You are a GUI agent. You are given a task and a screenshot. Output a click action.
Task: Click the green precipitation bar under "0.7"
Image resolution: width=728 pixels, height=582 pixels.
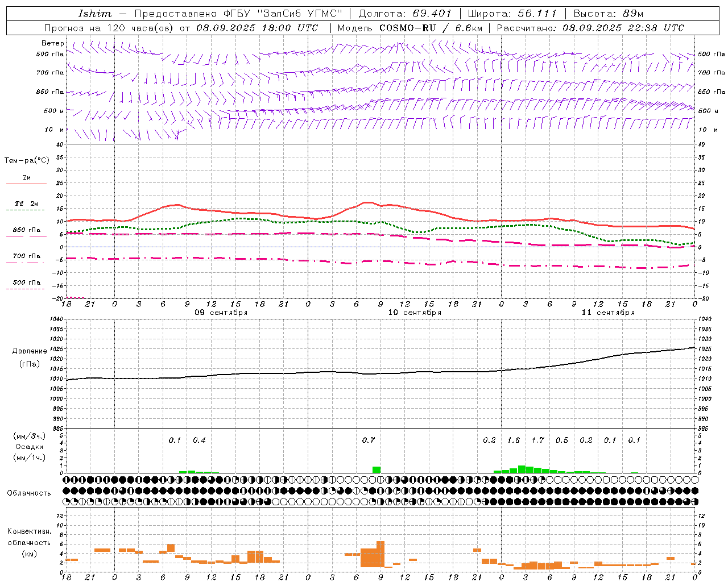coord(377,469)
